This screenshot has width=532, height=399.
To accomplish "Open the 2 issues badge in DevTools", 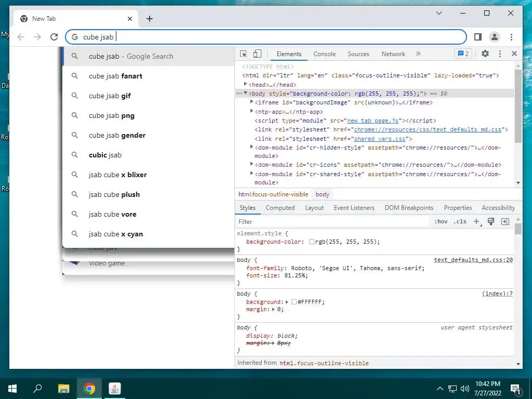I will click(463, 54).
